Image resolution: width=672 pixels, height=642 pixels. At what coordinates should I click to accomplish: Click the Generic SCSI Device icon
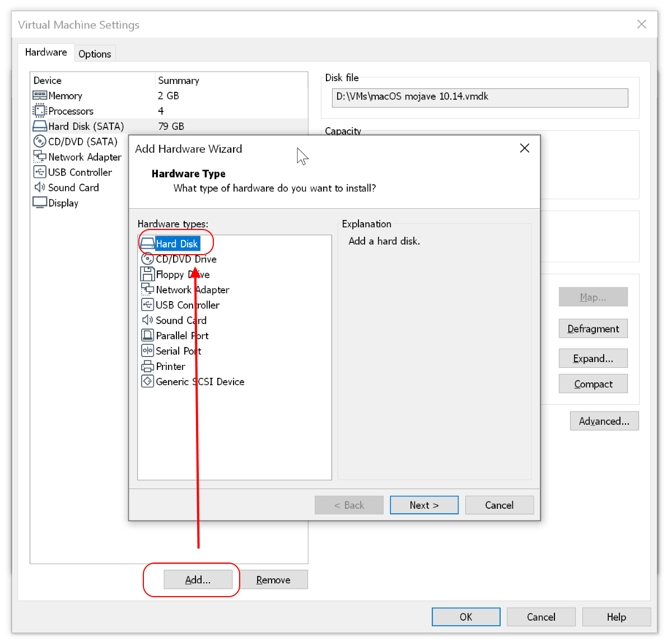147,381
